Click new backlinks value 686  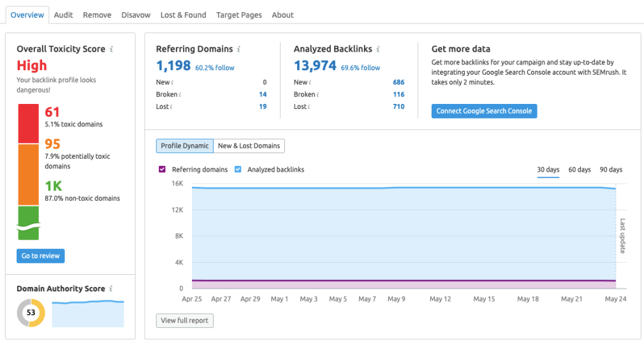point(399,82)
